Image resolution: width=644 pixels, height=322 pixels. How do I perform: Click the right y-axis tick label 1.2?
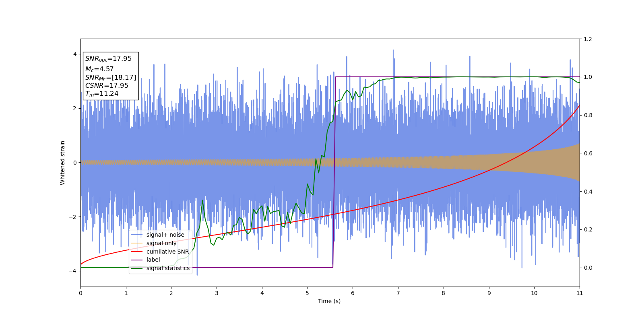tap(588, 39)
